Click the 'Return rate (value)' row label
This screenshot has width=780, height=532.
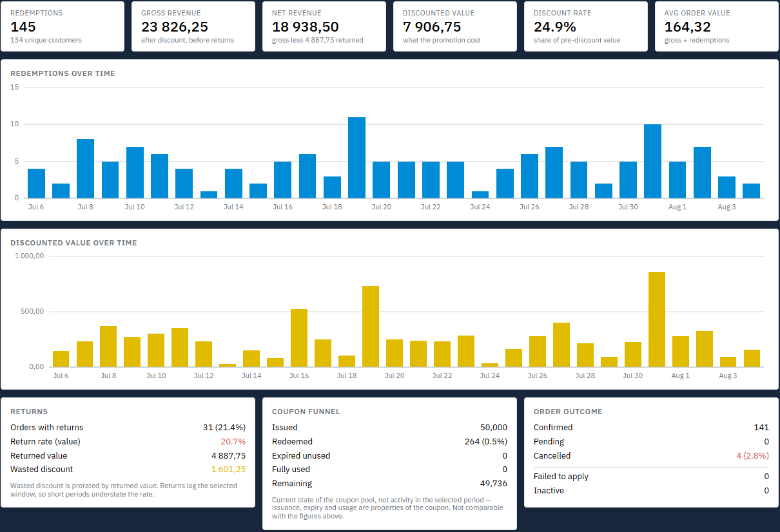(45, 441)
